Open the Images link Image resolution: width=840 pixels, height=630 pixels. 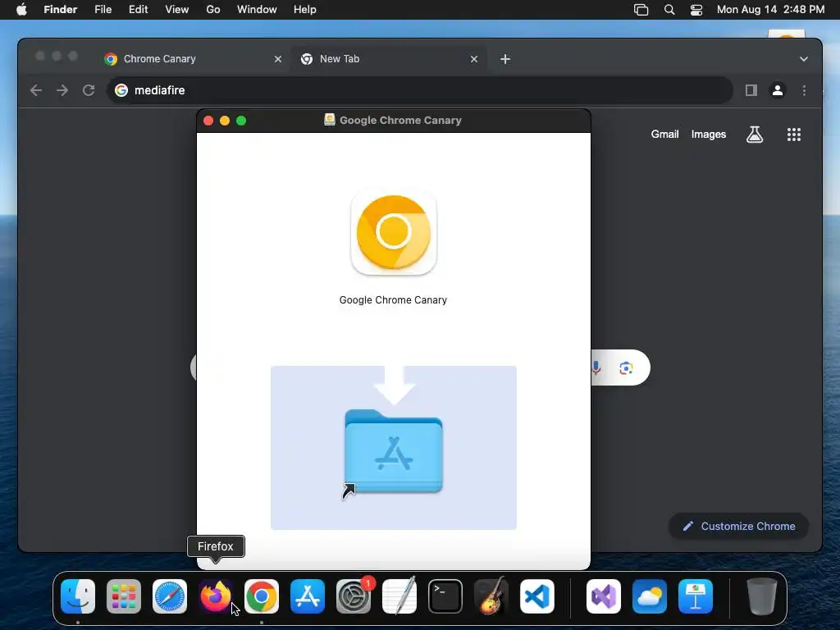(708, 135)
